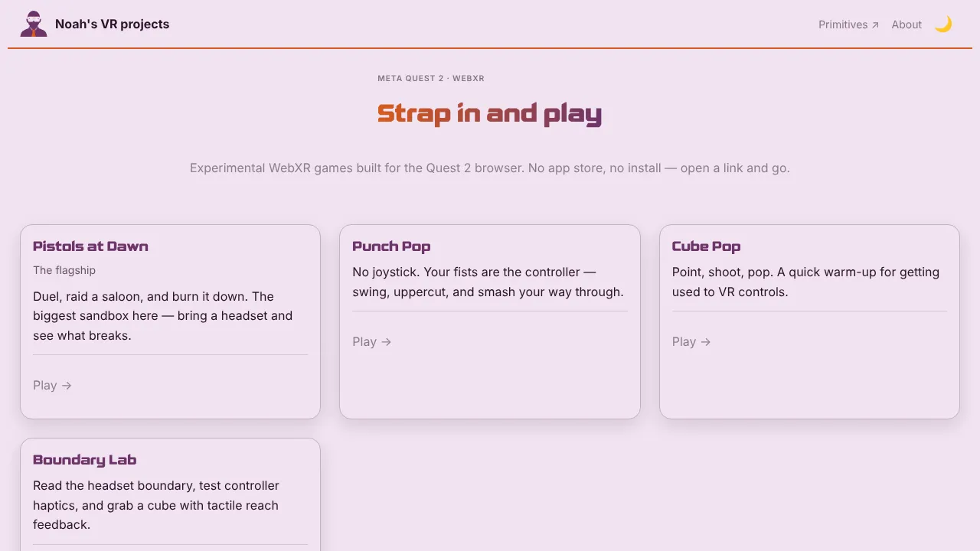This screenshot has width=980, height=551.
Task: Click the VR headset avatar logo
Action: pos(34,24)
